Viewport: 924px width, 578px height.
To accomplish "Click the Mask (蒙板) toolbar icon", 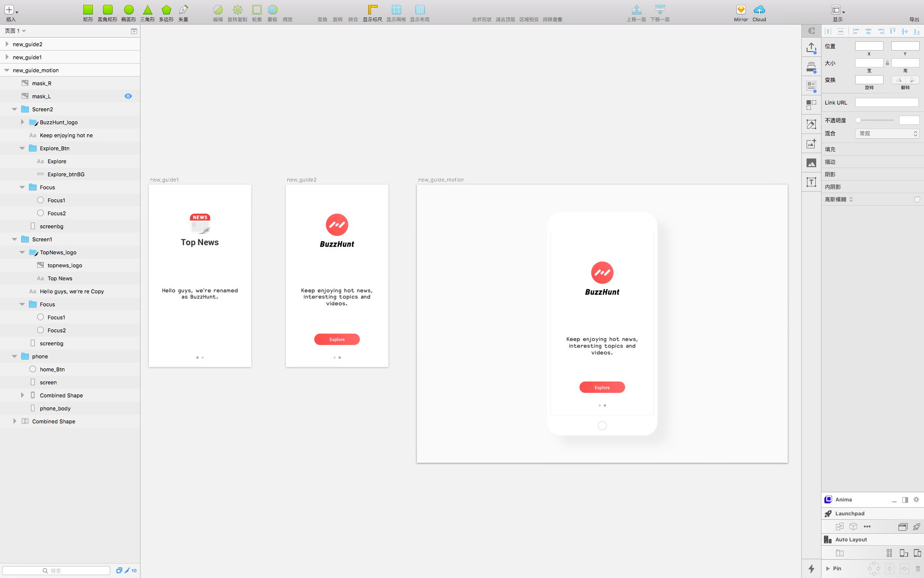I will [x=272, y=10].
